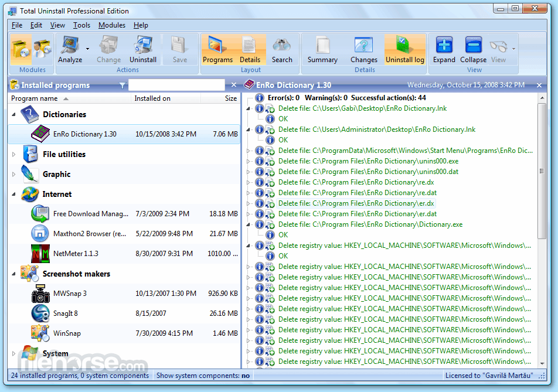This screenshot has width=558, height=392.
Task: Click the 8/30/2007 9:31 PM date
Action: pyautogui.click(x=164, y=254)
